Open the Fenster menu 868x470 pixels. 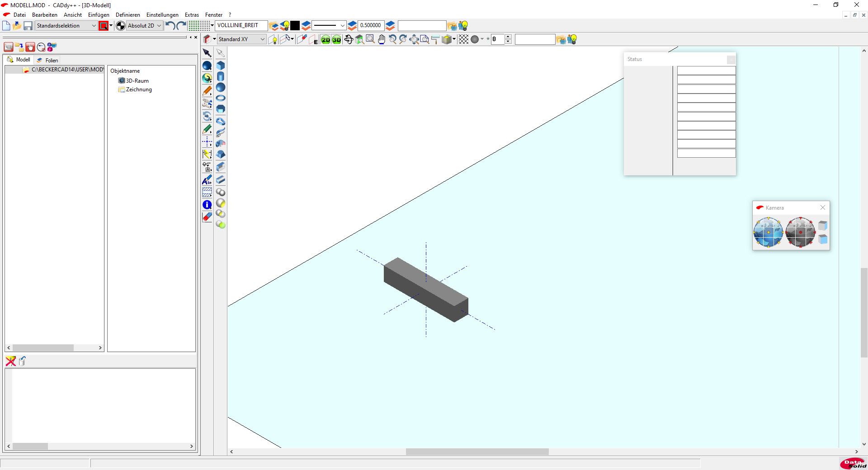[214, 15]
